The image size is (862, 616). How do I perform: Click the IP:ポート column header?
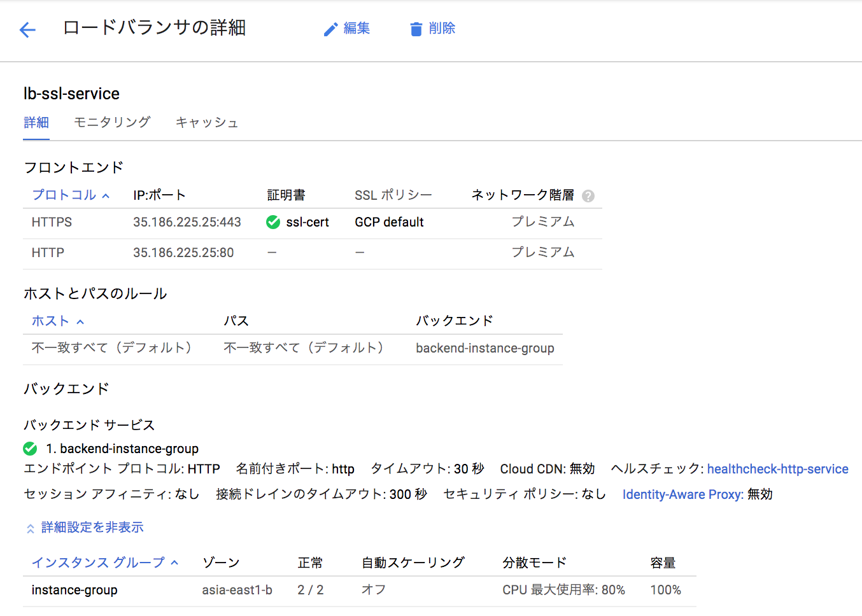click(x=159, y=195)
